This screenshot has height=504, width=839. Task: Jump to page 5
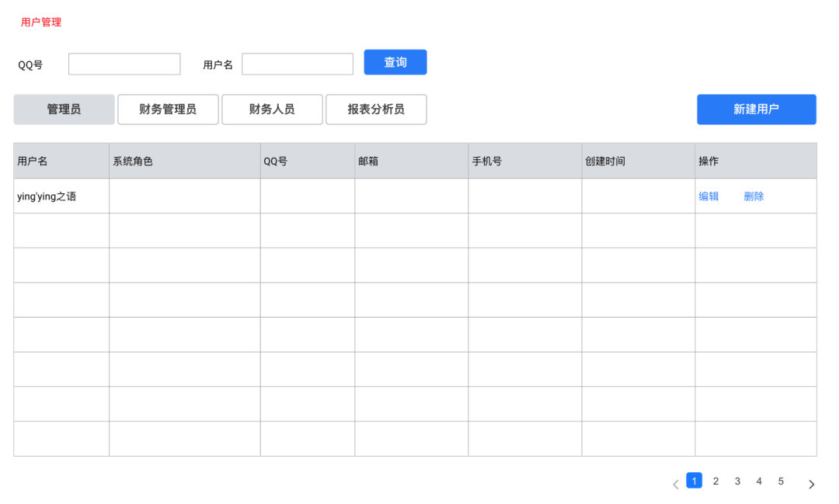click(781, 481)
